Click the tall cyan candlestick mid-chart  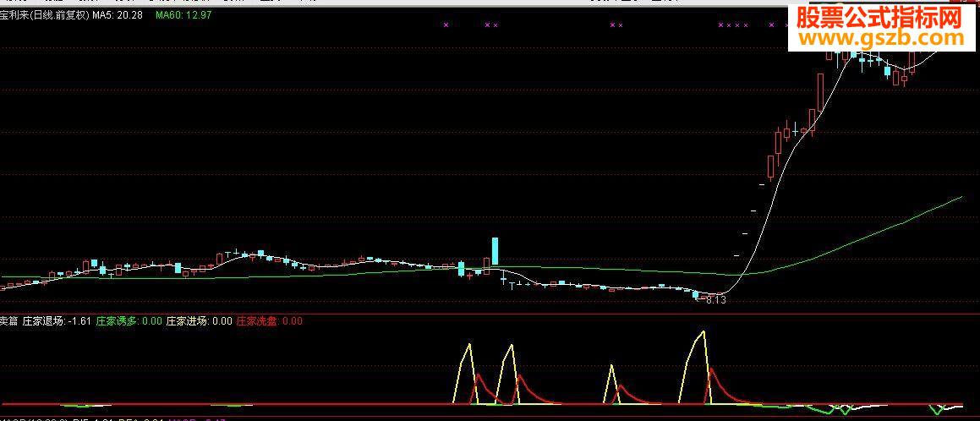click(x=495, y=250)
